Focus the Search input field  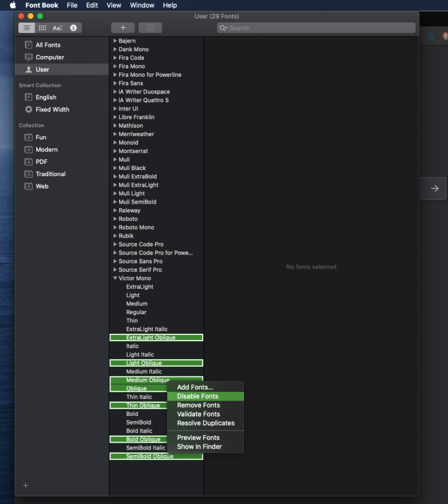[316, 28]
